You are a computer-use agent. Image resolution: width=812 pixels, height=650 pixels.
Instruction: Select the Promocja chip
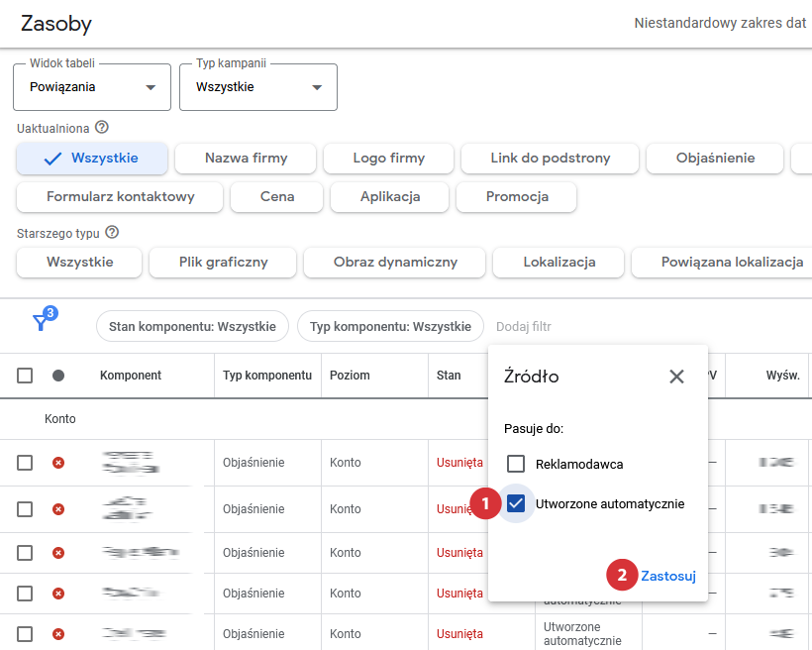(516, 197)
